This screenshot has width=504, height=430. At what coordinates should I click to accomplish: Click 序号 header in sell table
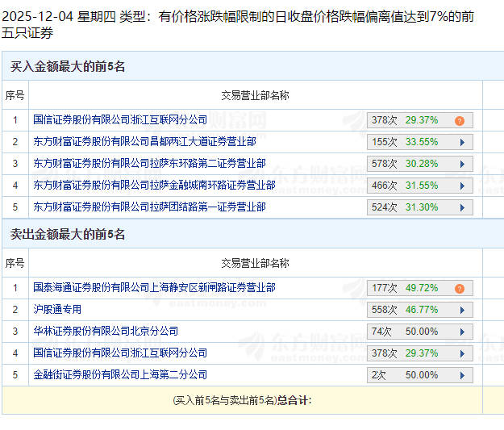(15, 263)
